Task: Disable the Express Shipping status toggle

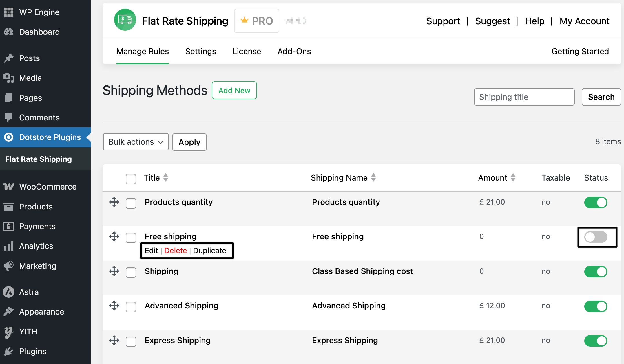Action: (596, 341)
